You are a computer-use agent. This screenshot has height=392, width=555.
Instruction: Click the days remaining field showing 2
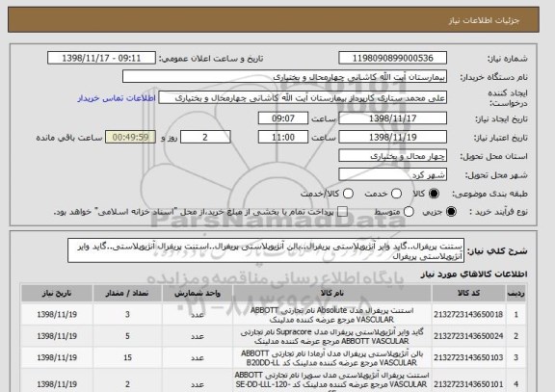[205, 137]
